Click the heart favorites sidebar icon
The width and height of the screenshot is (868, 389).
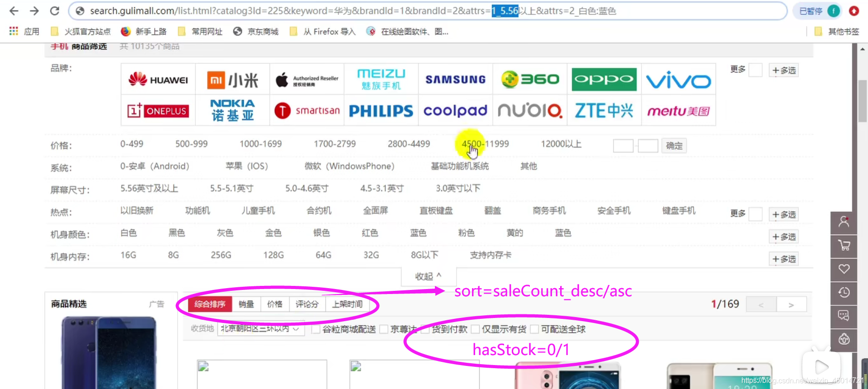[x=844, y=269]
